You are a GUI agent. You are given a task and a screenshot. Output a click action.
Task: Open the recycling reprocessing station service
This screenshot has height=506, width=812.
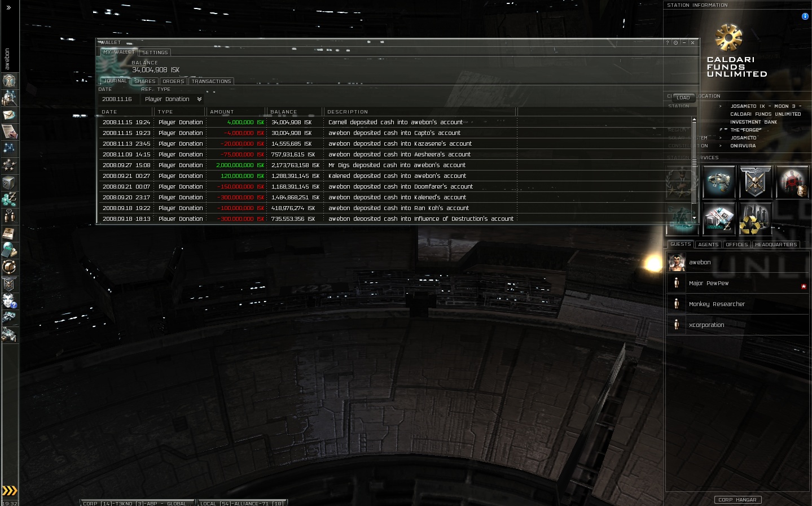click(755, 219)
